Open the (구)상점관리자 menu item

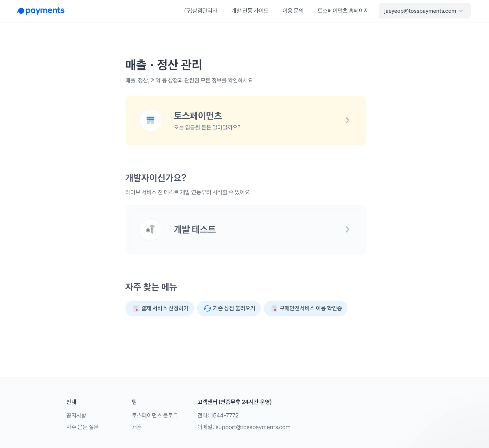click(201, 11)
